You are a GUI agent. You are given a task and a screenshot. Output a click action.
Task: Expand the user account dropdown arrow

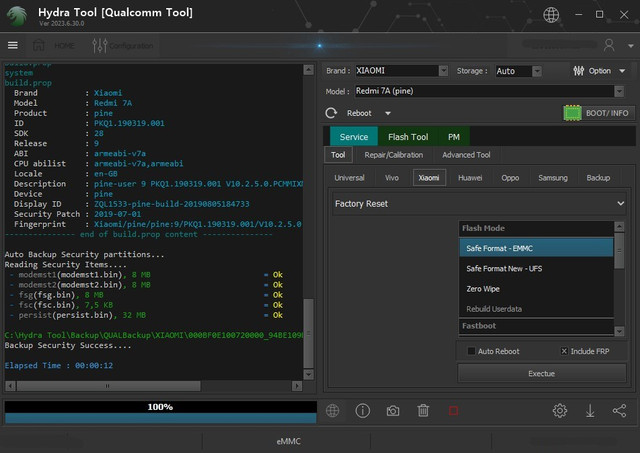pyautogui.click(x=631, y=46)
